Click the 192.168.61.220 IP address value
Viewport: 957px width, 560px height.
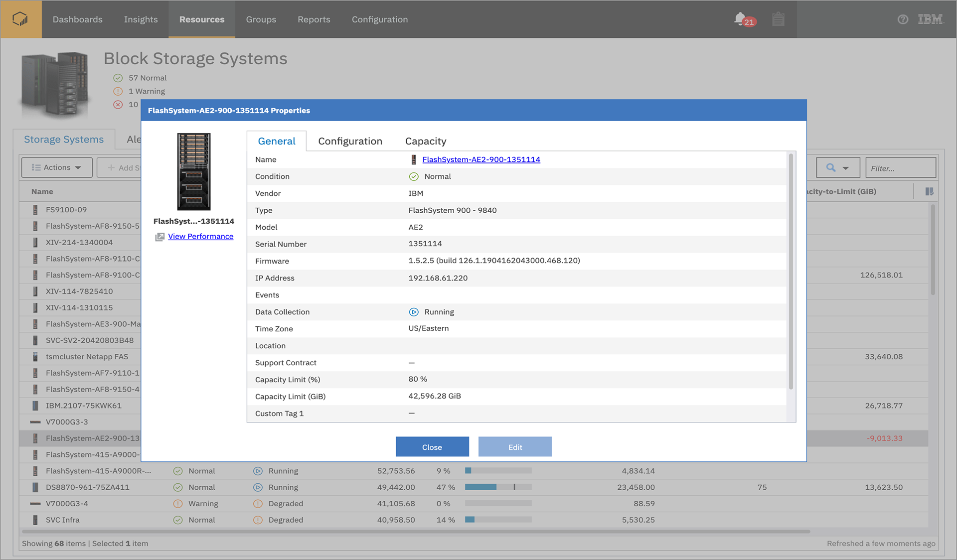click(438, 278)
